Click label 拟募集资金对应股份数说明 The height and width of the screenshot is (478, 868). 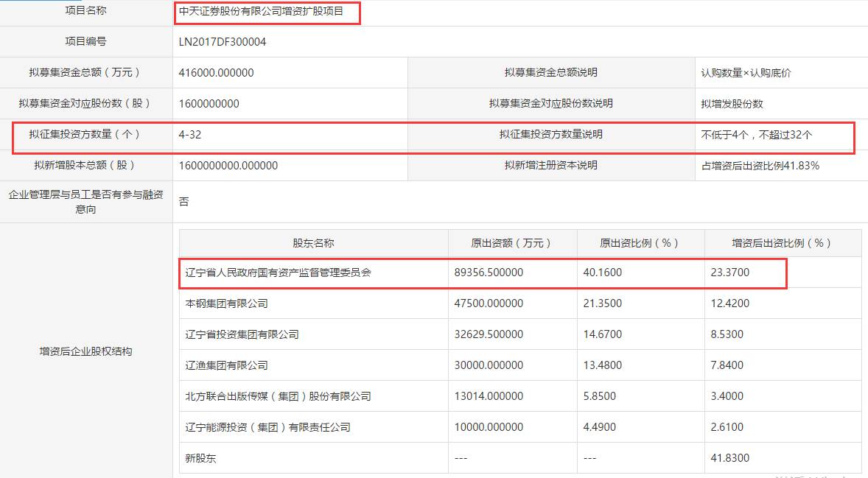(x=551, y=103)
